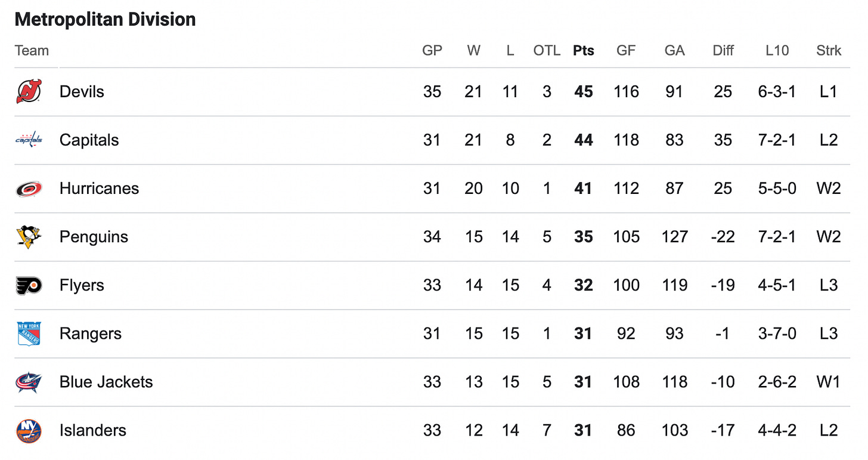Open the New York Rangers logo
868x460 pixels.
[x=29, y=334]
